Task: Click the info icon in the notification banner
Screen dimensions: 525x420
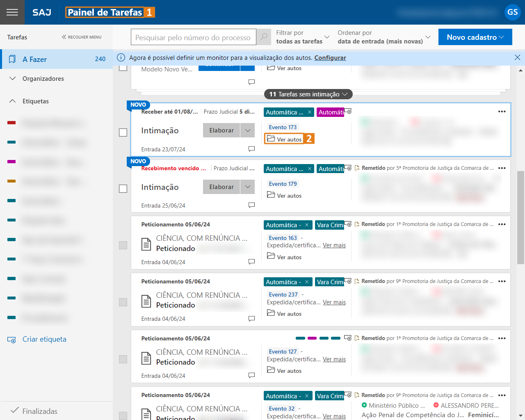Action: click(x=121, y=58)
